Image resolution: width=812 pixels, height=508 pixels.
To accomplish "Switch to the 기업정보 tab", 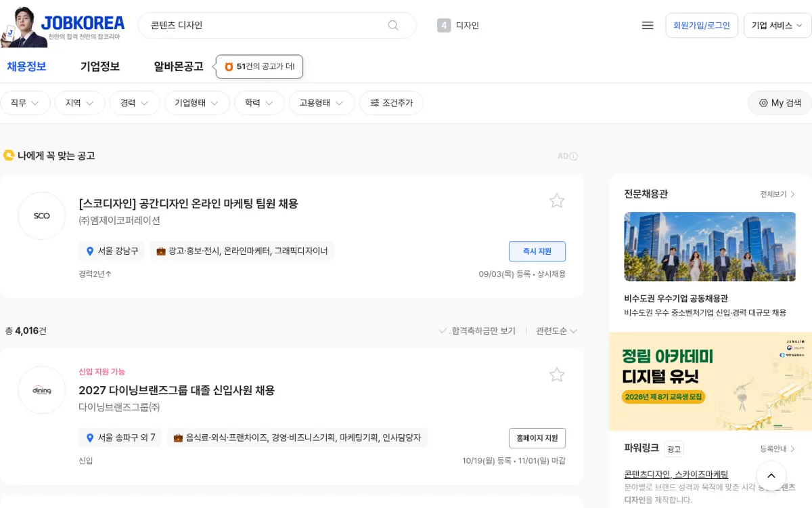I will click(x=100, y=66).
